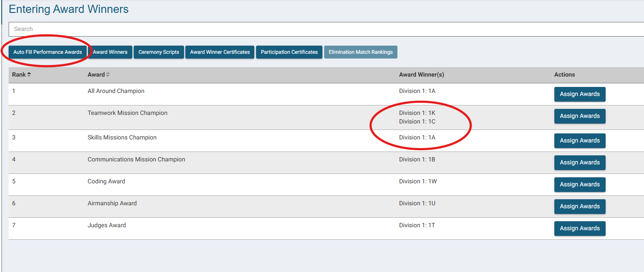Open Elimination Match Rankings

[361, 52]
